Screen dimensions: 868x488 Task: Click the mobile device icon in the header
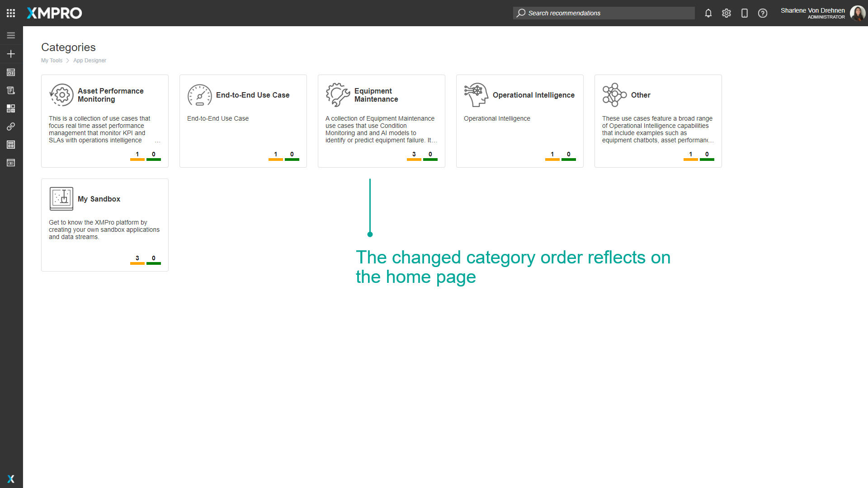coord(745,13)
